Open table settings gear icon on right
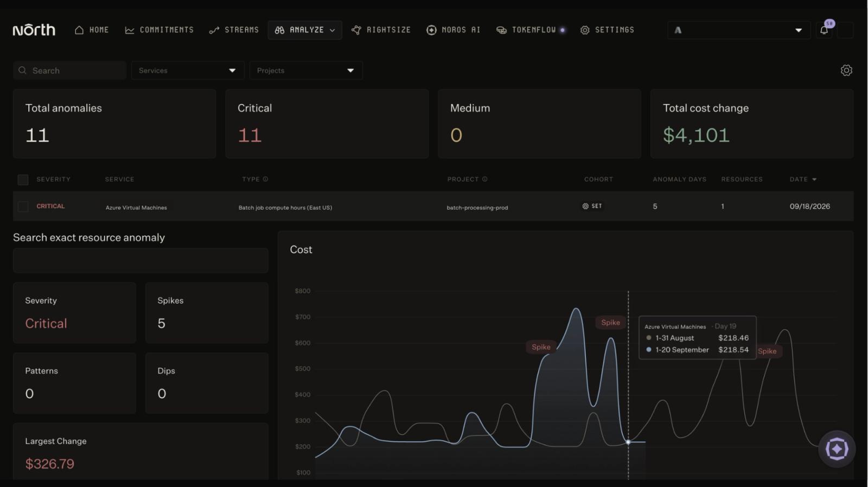The height and width of the screenshot is (487, 868). (x=846, y=71)
